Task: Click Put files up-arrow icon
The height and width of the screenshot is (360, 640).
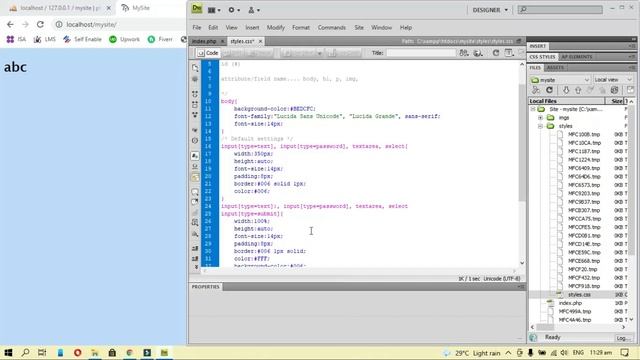Action: tap(578, 90)
